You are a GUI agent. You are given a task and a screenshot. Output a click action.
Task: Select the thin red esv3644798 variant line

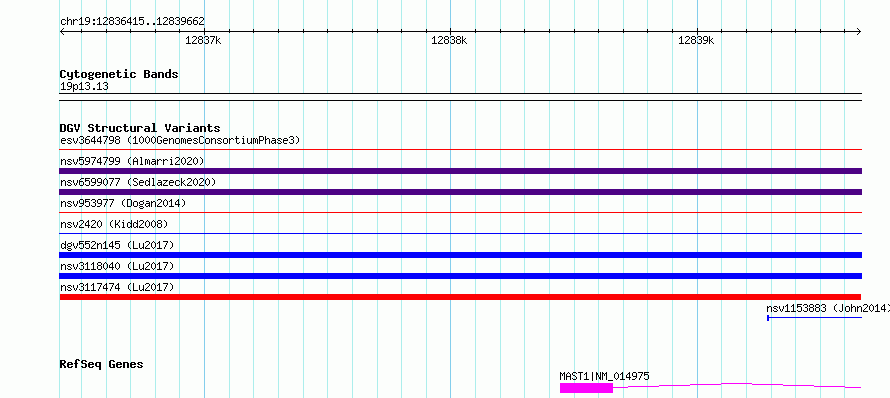pyautogui.click(x=461, y=150)
